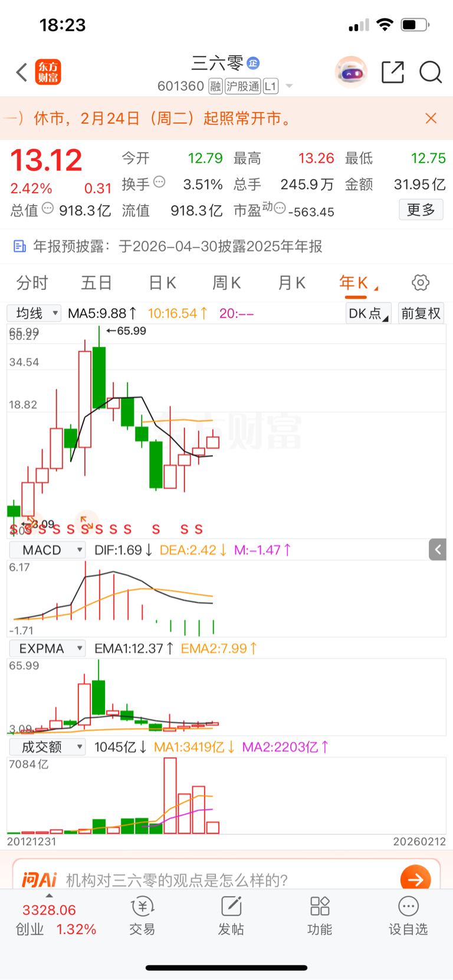The width and height of the screenshot is (453, 980).
Task: Open the DK点 dropdown
Action: (x=368, y=314)
